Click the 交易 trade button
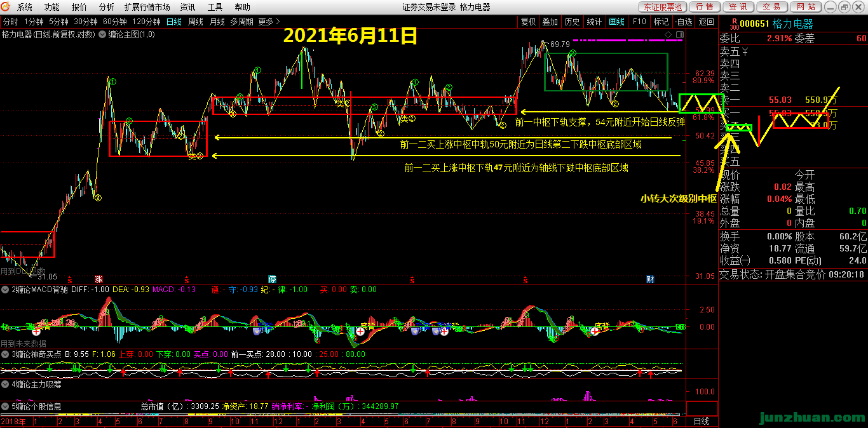868x428 pixels. point(771,7)
